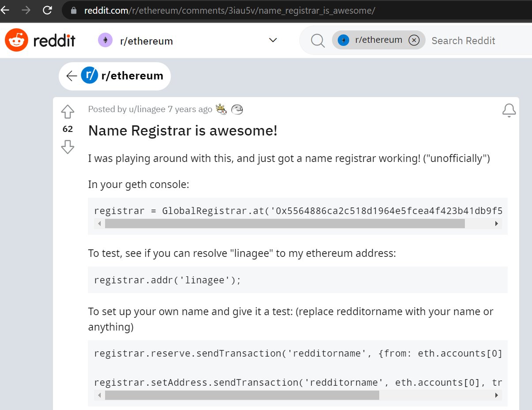Click right scroll arrow of GlobalRegistrar code block

(497, 224)
